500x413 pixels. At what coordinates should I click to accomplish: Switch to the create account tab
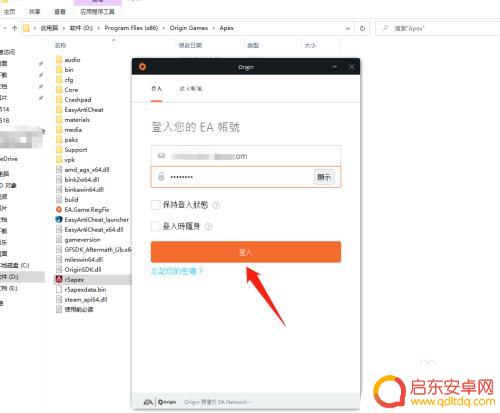tap(191, 89)
